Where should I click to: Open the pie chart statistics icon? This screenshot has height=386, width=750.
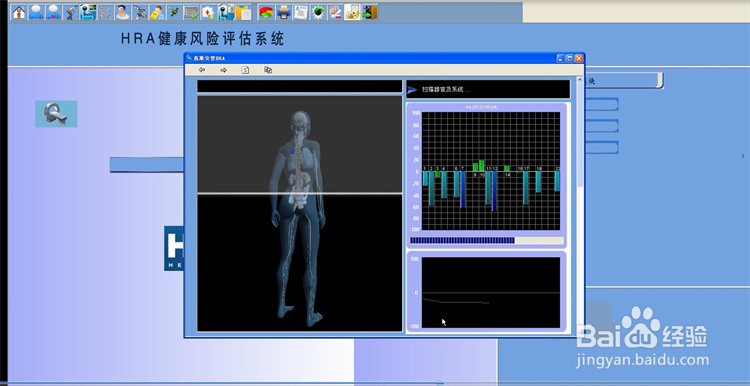pyautogui.click(x=266, y=12)
